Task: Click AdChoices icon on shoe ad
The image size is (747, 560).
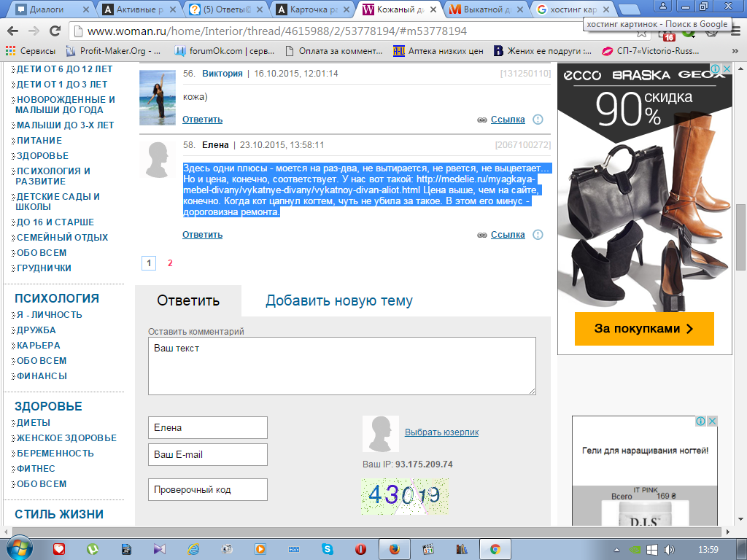Action: pos(715,69)
